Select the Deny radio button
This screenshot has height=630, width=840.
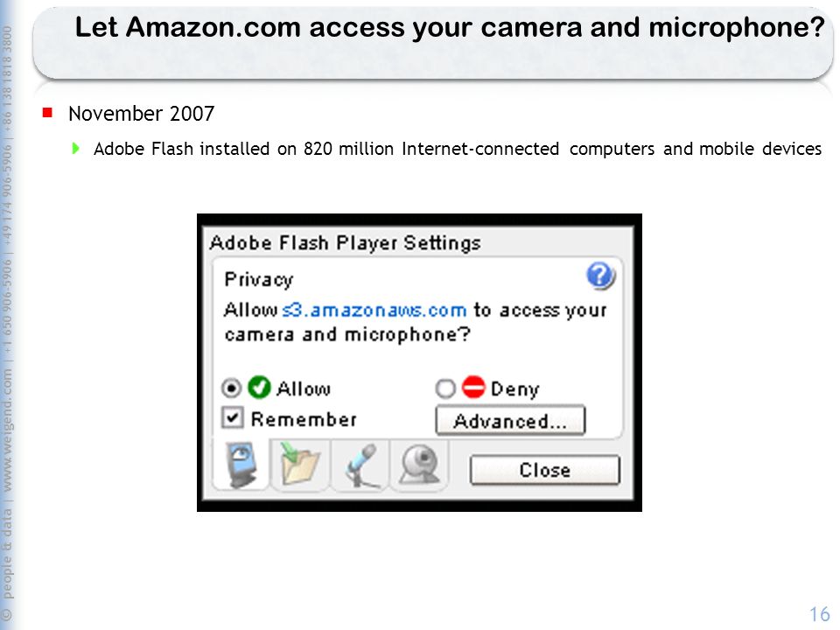[445, 388]
